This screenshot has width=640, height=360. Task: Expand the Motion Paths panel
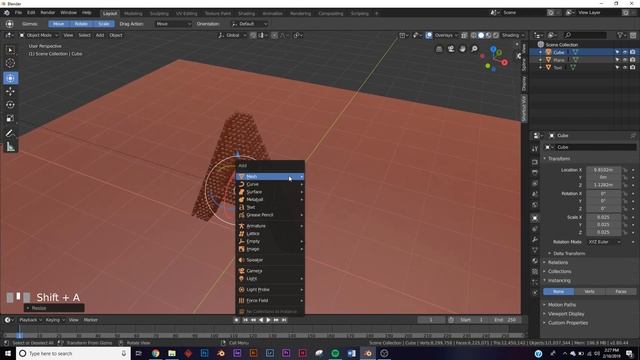(x=562, y=305)
